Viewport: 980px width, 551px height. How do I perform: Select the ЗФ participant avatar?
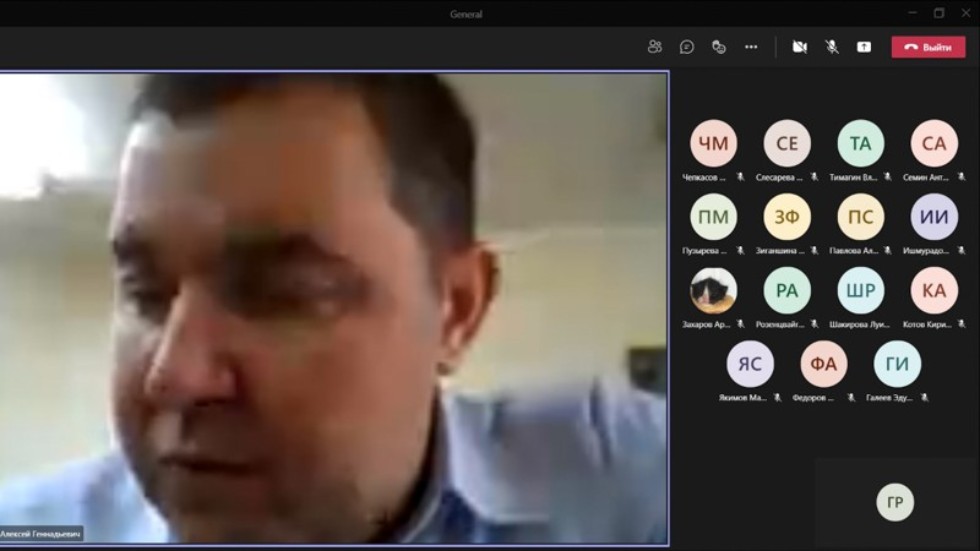tap(787, 217)
